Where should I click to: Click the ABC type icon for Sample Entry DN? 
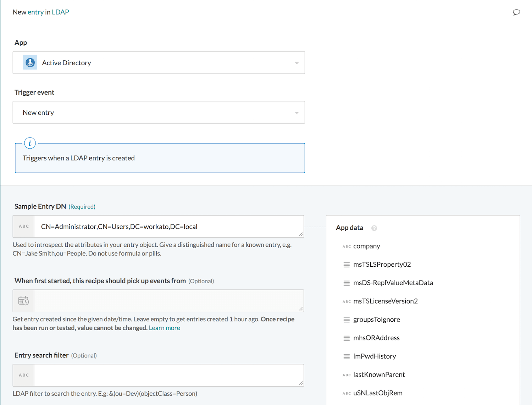click(24, 226)
